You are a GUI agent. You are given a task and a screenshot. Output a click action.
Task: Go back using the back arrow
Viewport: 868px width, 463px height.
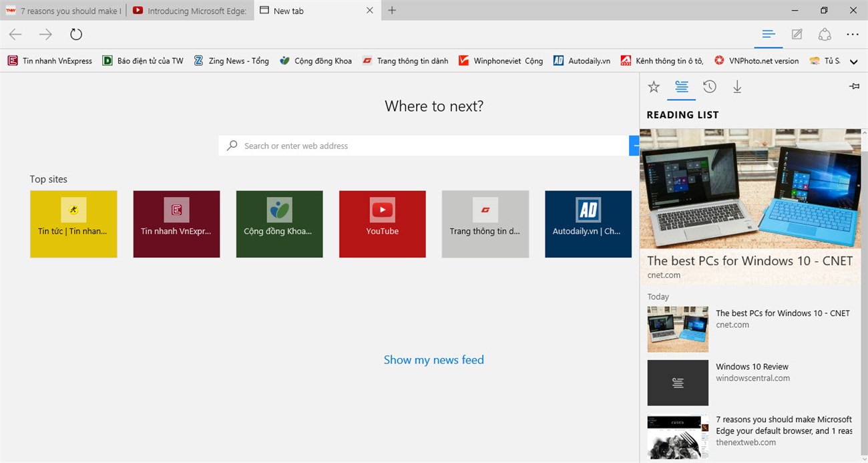coord(15,34)
